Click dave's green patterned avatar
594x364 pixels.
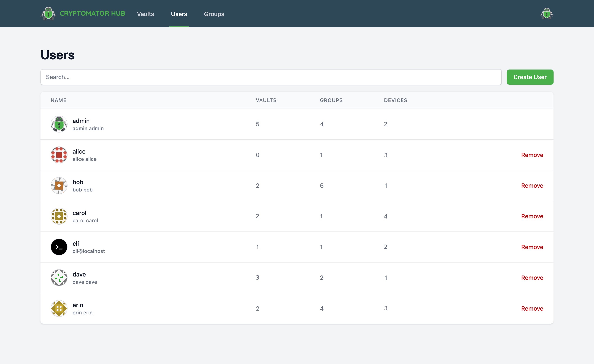click(59, 278)
